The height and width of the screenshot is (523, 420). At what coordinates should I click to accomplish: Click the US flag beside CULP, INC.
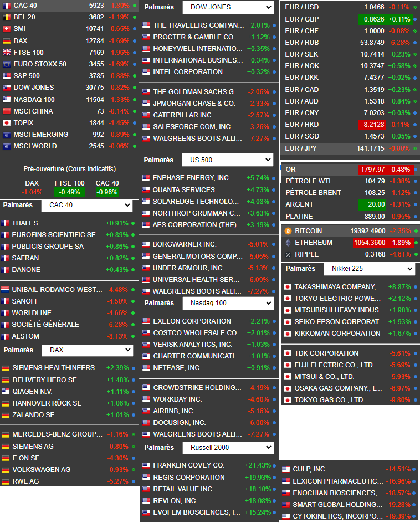click(x=286, y=470)
